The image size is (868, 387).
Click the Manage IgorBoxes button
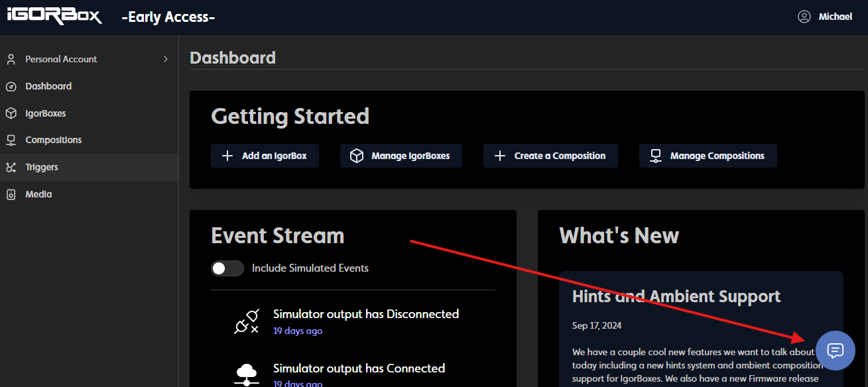click(401, 156)
